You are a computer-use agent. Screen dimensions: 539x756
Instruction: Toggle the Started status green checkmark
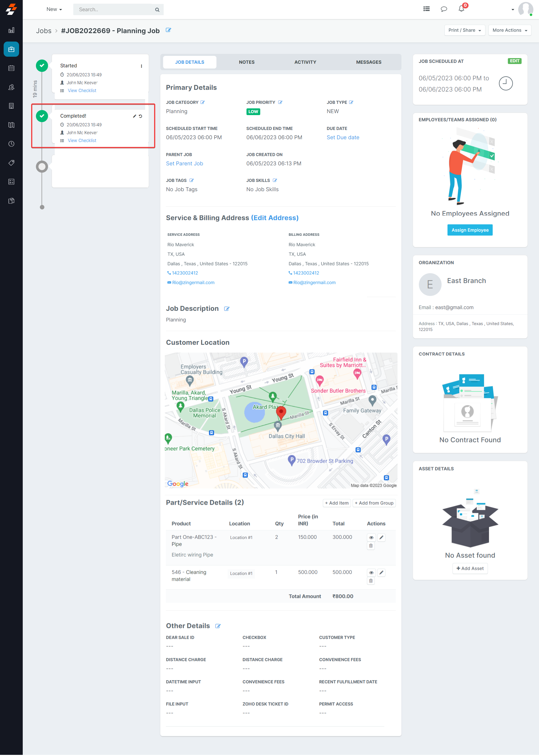click(42, 66)
